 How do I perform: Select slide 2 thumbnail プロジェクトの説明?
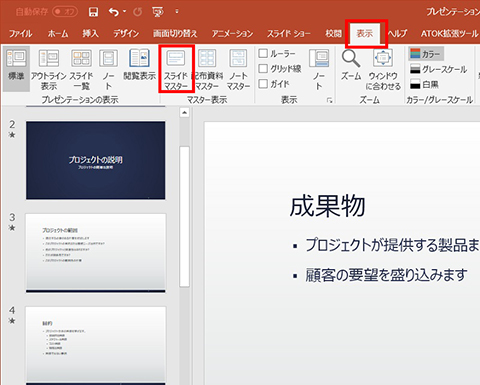coord(96,160)
